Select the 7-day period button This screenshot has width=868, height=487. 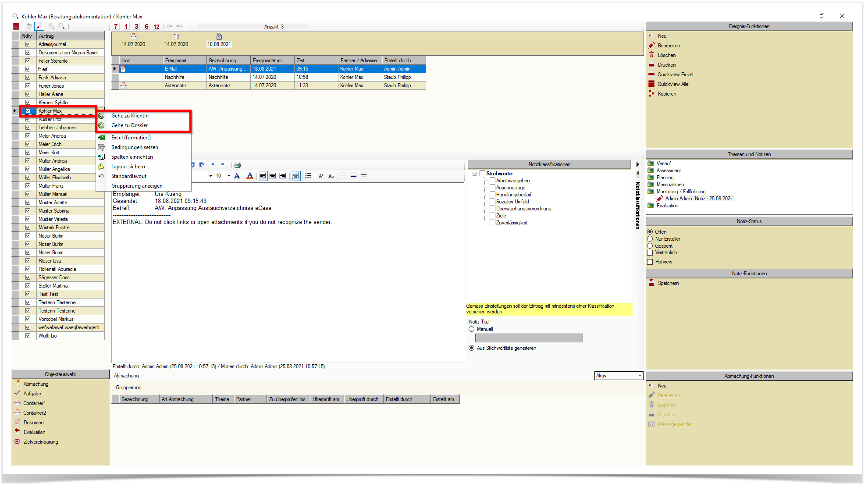(116, 27)
